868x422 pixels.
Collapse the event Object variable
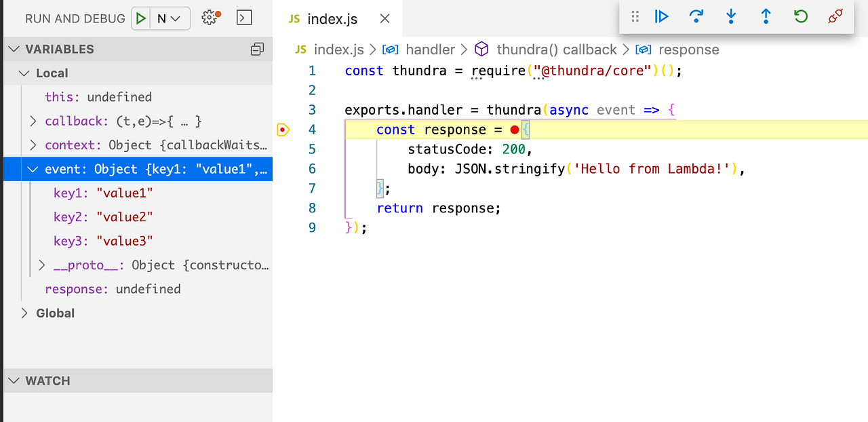click(33, 169)
